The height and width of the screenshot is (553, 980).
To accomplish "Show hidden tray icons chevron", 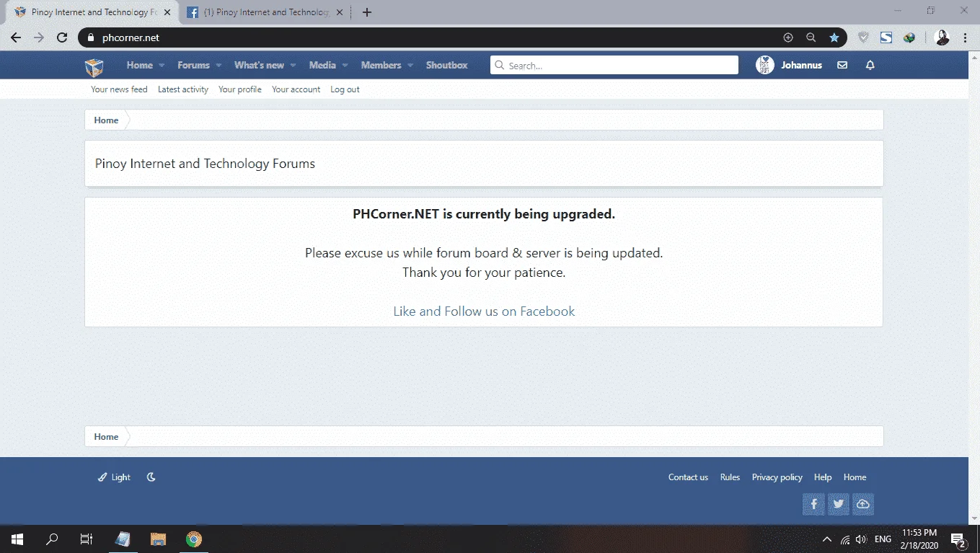I will click(826, 539).
